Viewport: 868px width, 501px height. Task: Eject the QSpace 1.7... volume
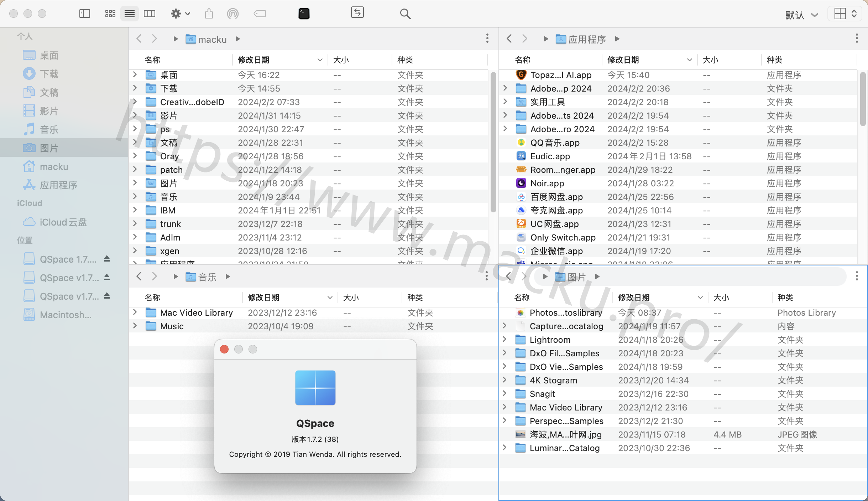(x=107, y=259)
